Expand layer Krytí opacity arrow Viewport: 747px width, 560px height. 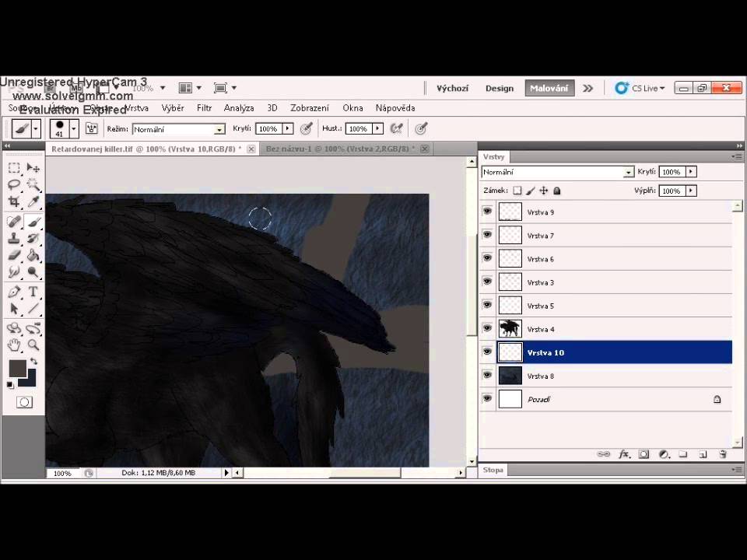pos(691,172)
